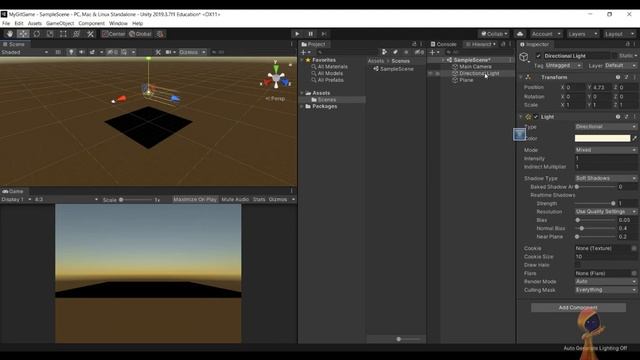Select the Scale tool
Image resolution: width=640 pixels, height=360 pixels.
click(50, 34)
